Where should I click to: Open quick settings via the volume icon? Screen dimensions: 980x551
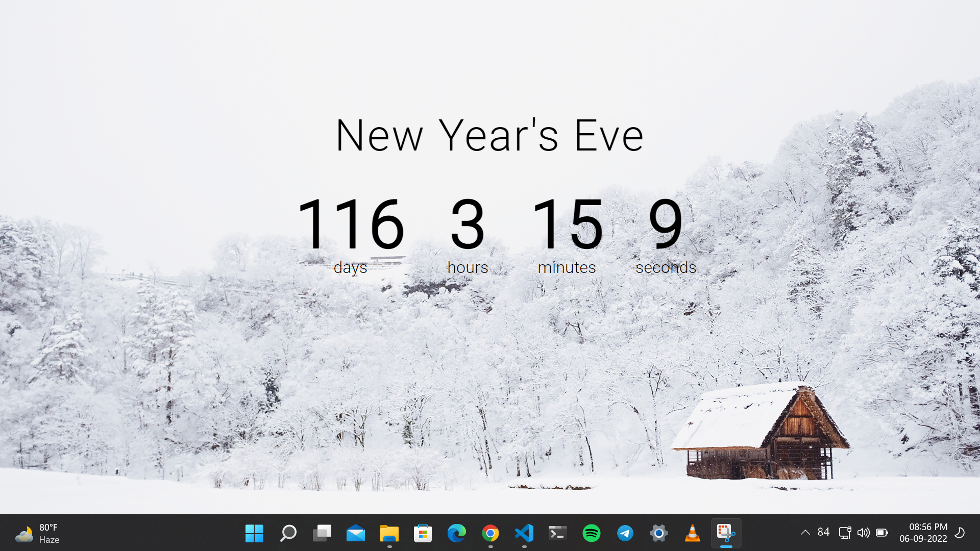(864, 534)
